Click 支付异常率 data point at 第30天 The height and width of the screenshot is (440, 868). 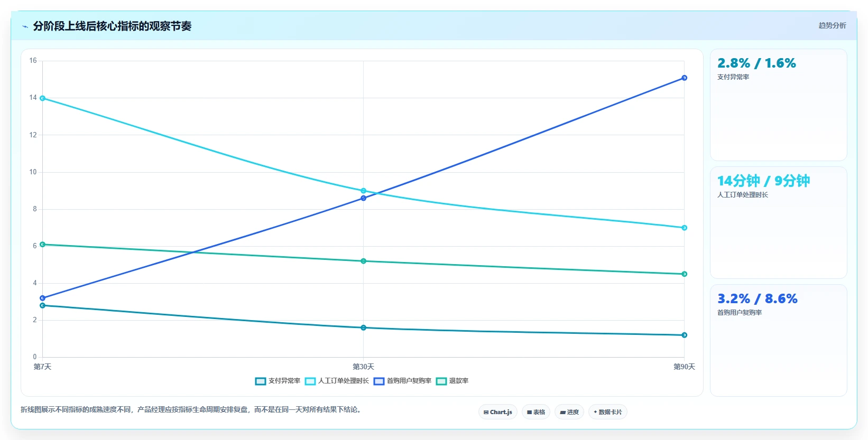point(363,327)
